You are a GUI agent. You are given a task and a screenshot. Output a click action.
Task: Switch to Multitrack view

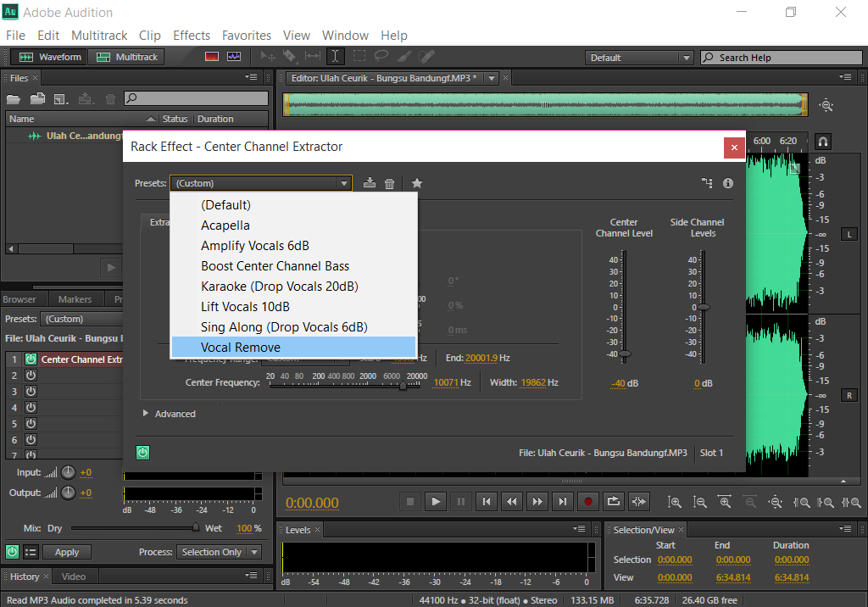click(x=127, y=57)
